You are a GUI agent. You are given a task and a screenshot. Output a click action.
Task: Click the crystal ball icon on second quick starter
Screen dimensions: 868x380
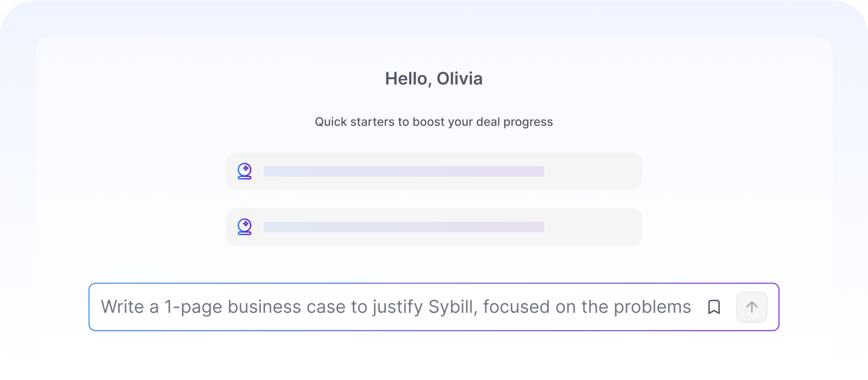coord(245,227)
